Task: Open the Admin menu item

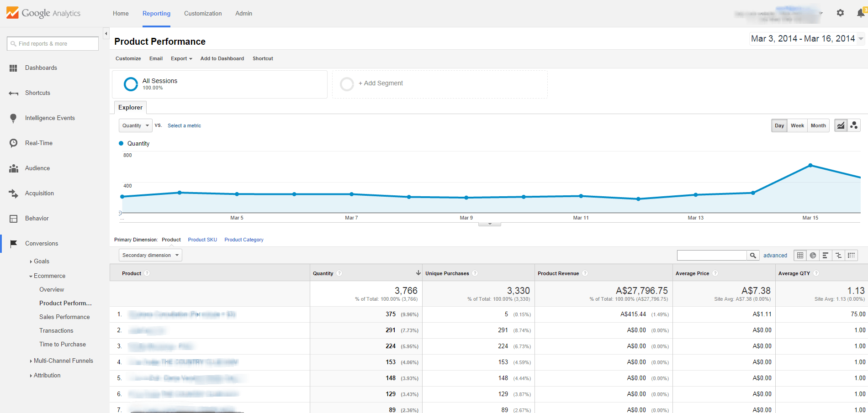Action: pos(243,13)
